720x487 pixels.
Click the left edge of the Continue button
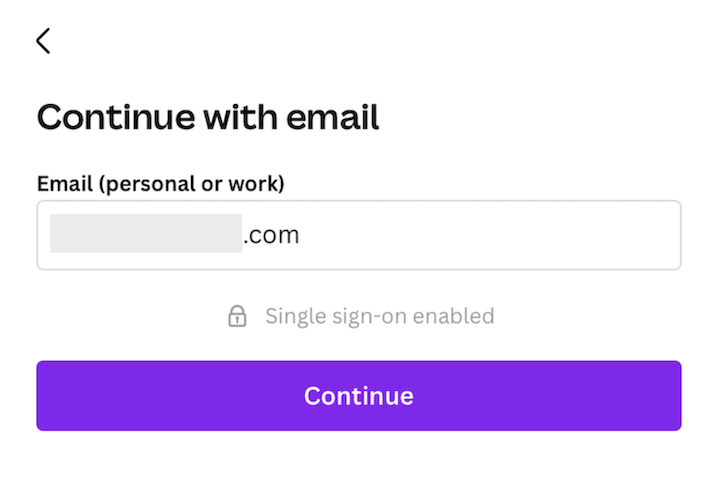tap(46, 396)
